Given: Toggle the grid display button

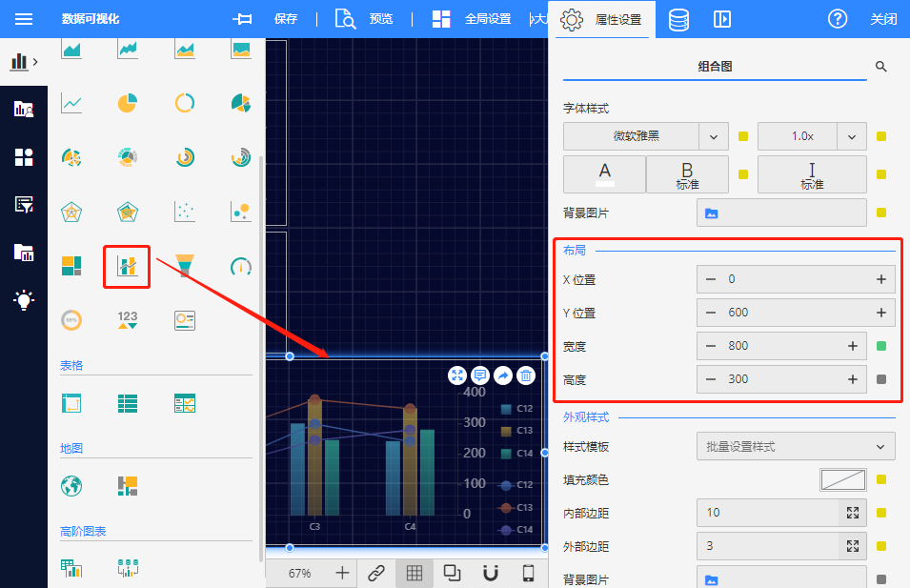Looking at the screenshot, I should pyautogui.click(x=415, y=573).
